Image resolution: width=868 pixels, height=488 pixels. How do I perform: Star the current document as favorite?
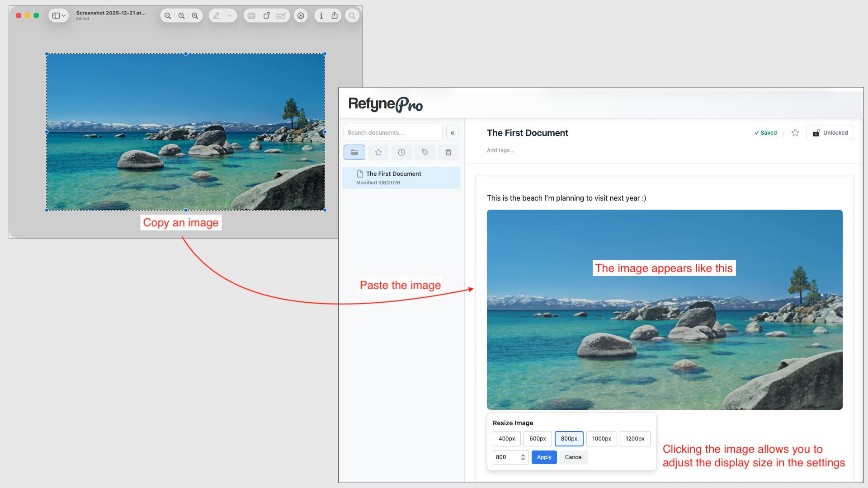click(x=795, y=133)
